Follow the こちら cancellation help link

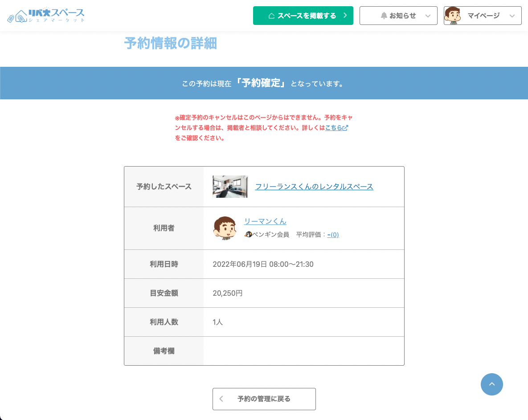coord(333,128)
